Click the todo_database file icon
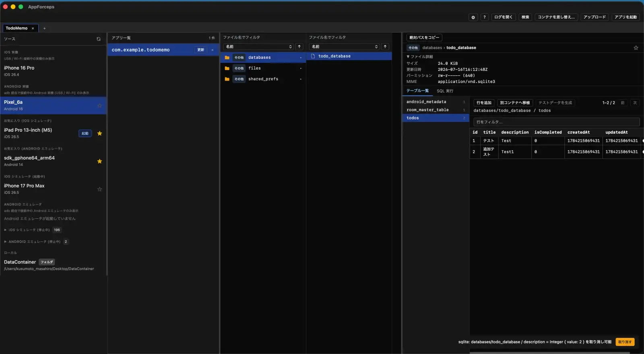The width and height of the screenshot is (644, 354). [x=313, y=56]
